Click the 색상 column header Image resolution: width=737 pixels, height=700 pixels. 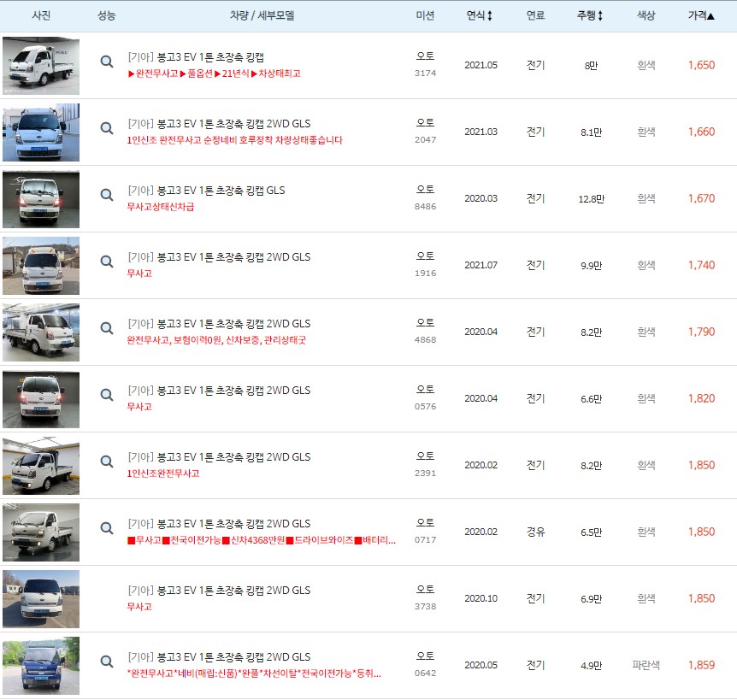(x=646, y=15)
